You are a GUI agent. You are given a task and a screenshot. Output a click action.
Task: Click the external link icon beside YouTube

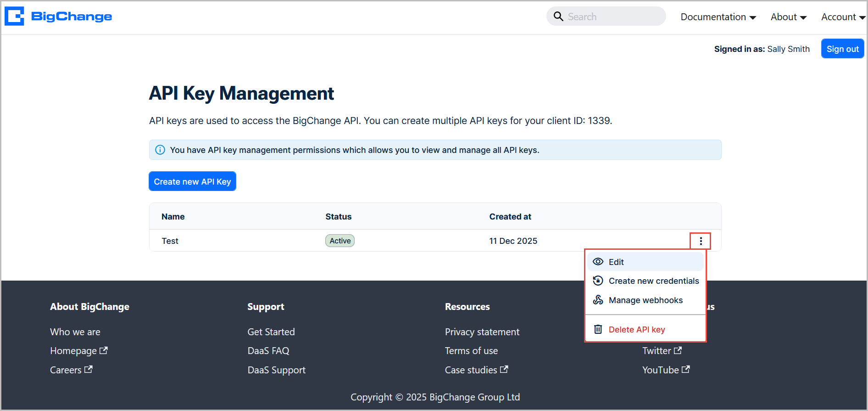[686, 369]
